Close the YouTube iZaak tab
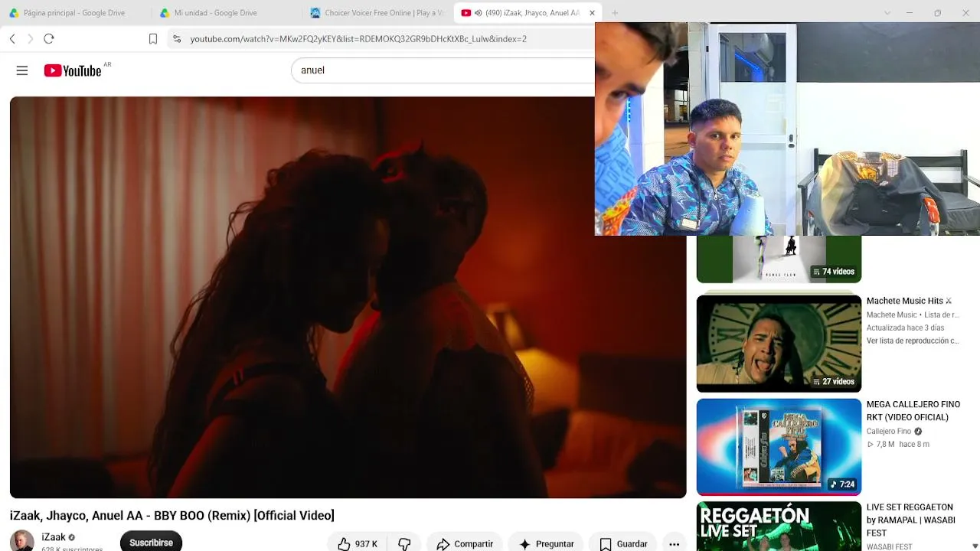 [x=592, y=13]
